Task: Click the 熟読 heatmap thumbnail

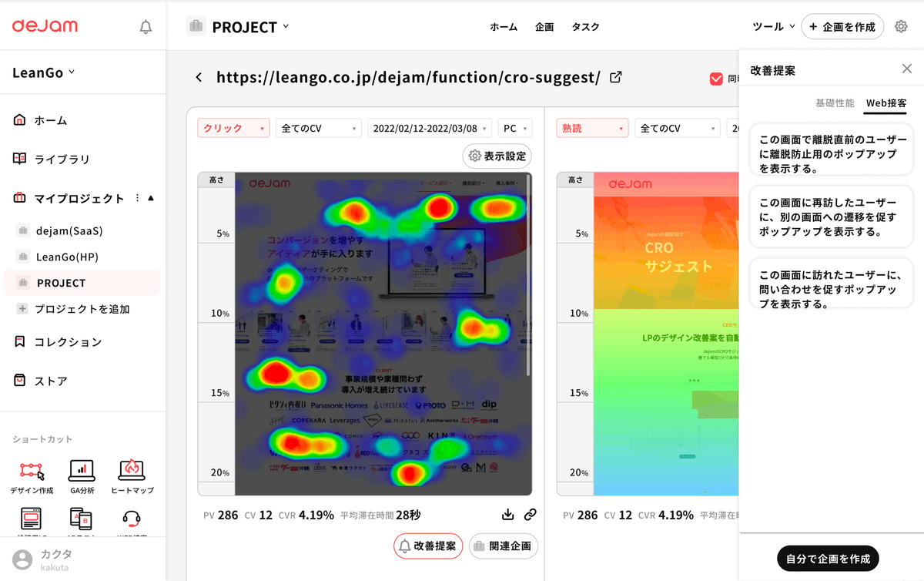Action: 666,334
